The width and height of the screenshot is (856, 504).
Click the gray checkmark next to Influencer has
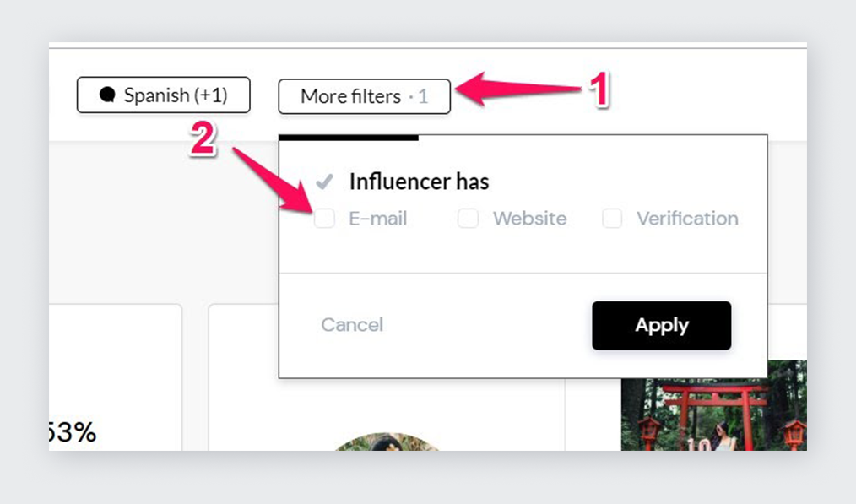coord(324,182)
